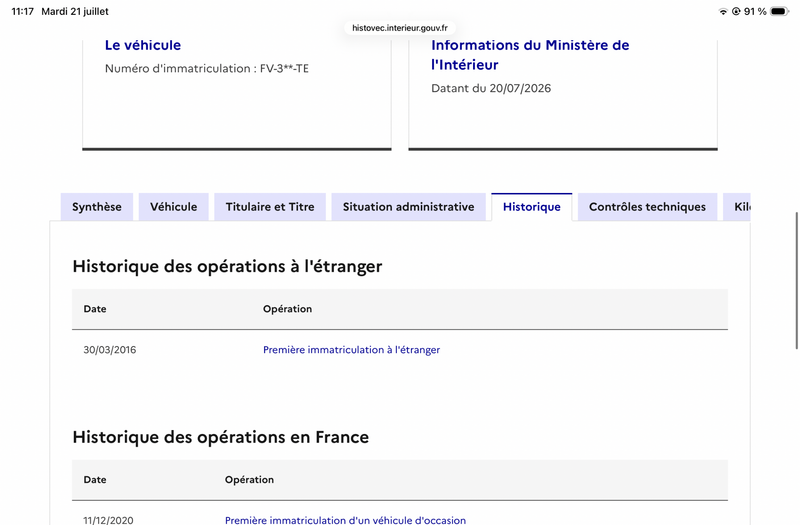Click 'Date' header in the étranger table
The height and width of the screenshot is (525, 800).
tap(95, 309)
